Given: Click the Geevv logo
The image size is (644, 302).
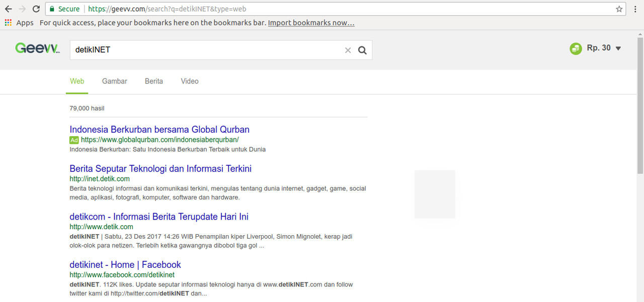Looking at the screenshot, I should tap(37, 48).
